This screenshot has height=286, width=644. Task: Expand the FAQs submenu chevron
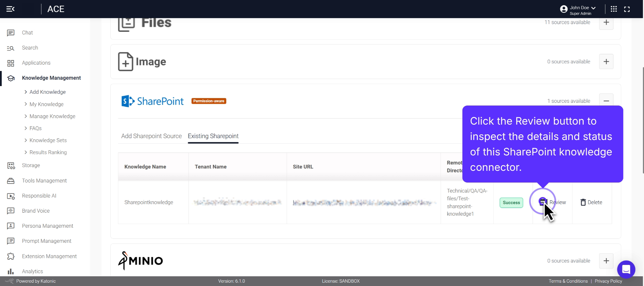coord(26,128)
